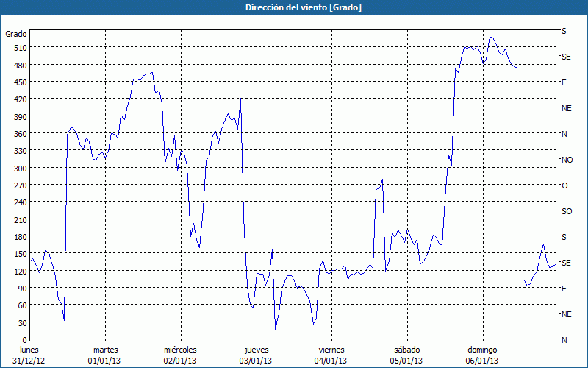Viewport: 588px width, 368px height.
Task: Click the 510 value on the left axis
Action: [x=20, y=48]
